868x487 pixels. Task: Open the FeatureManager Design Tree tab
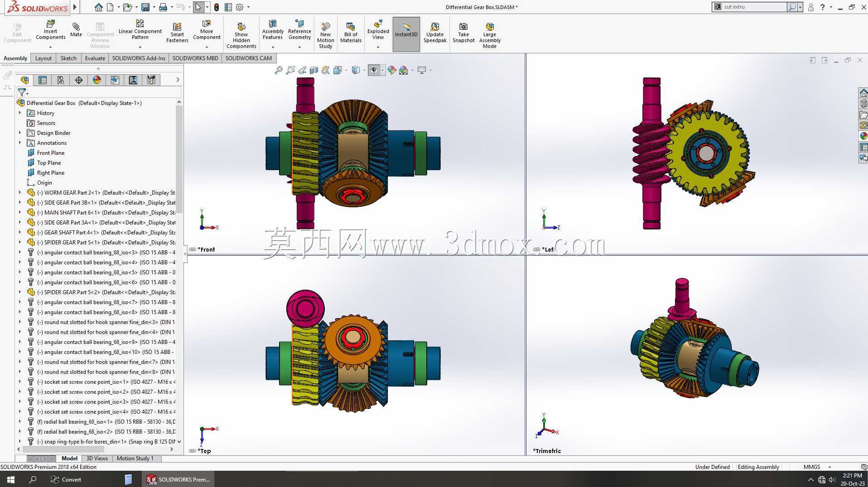pyautogui.click(x=24, y=80)
